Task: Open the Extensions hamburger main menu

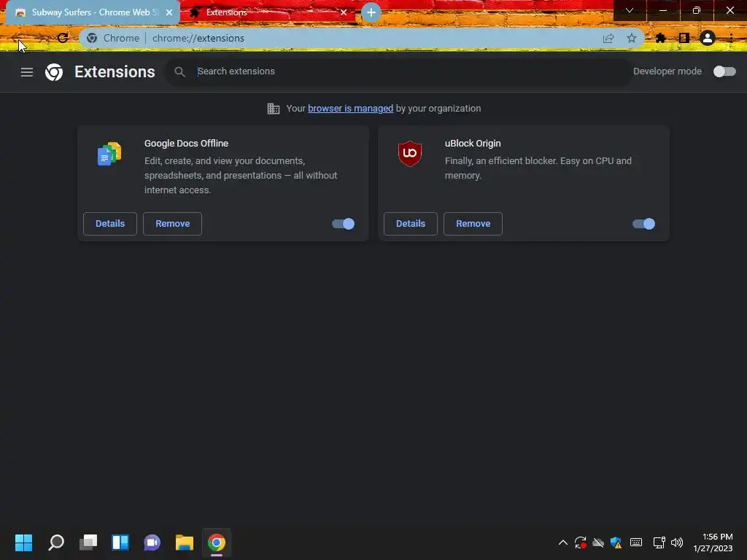Action: [27, 72]
